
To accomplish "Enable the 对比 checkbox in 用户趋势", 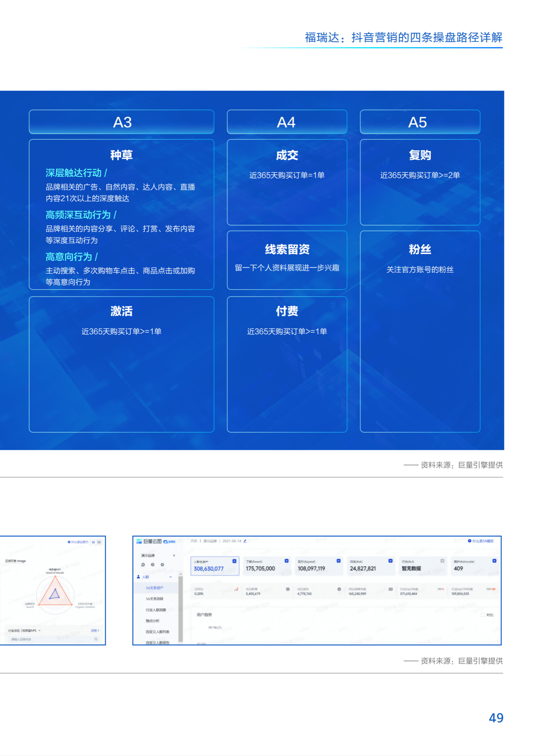I will point(483,615).
